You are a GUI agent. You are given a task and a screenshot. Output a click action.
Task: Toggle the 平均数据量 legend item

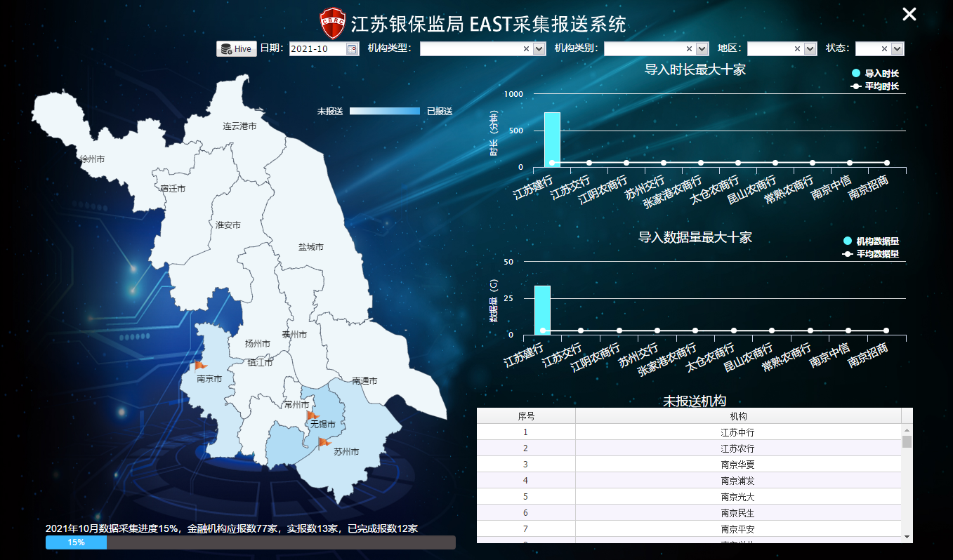click(871, 254)
